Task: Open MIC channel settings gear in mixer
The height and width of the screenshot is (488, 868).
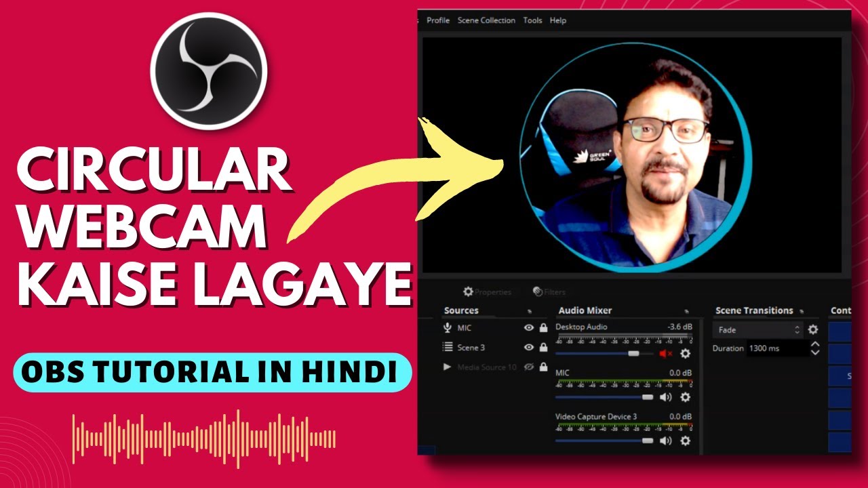Action: (x=686, y=397)
